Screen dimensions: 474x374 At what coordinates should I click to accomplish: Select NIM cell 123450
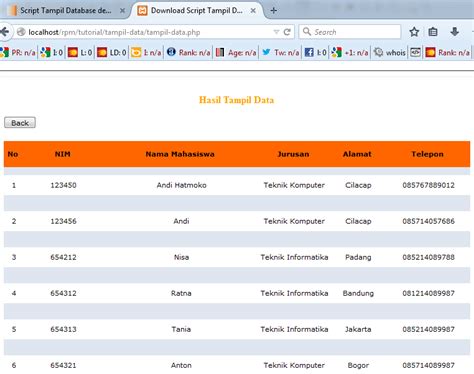click(x=63, y=185)
